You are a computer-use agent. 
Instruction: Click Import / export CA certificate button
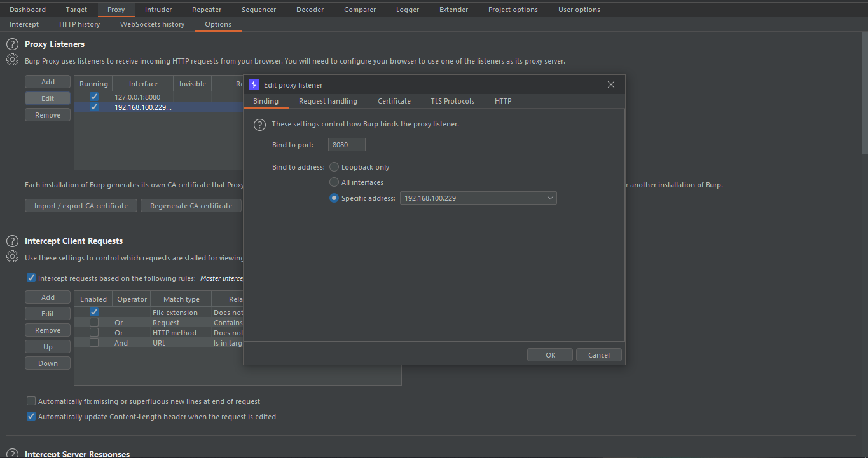pos(81,206)
